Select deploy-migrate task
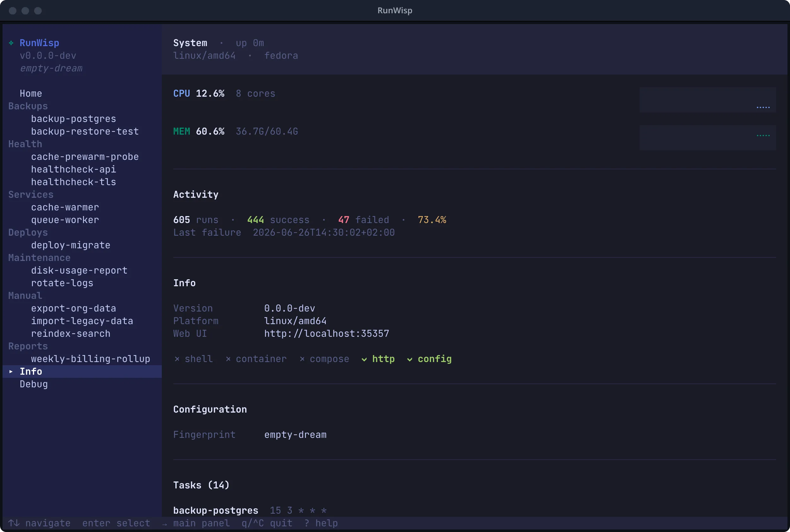790x532 pixels. (x=70, y=245)
